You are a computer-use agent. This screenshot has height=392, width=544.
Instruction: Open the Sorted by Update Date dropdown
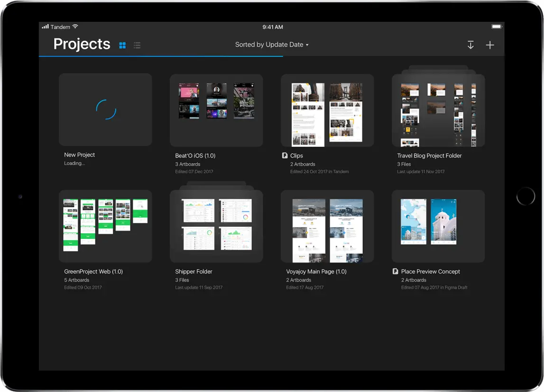click(272, 45)
